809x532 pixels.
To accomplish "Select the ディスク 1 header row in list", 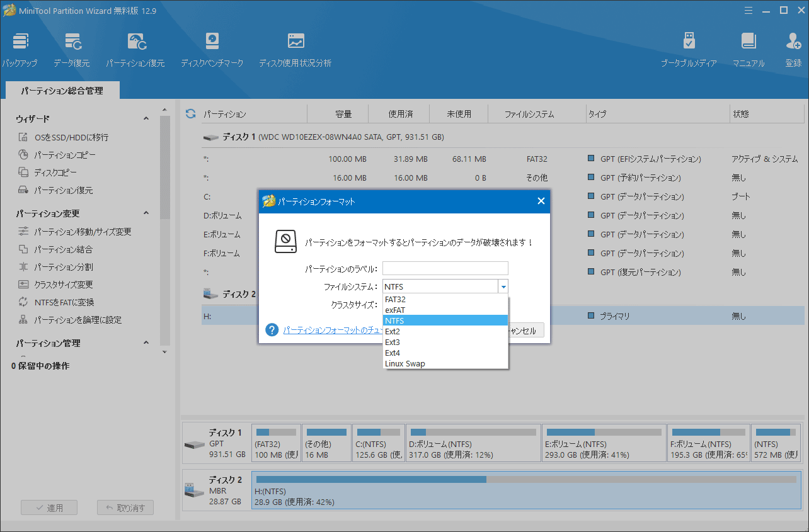I will point(503,137).
